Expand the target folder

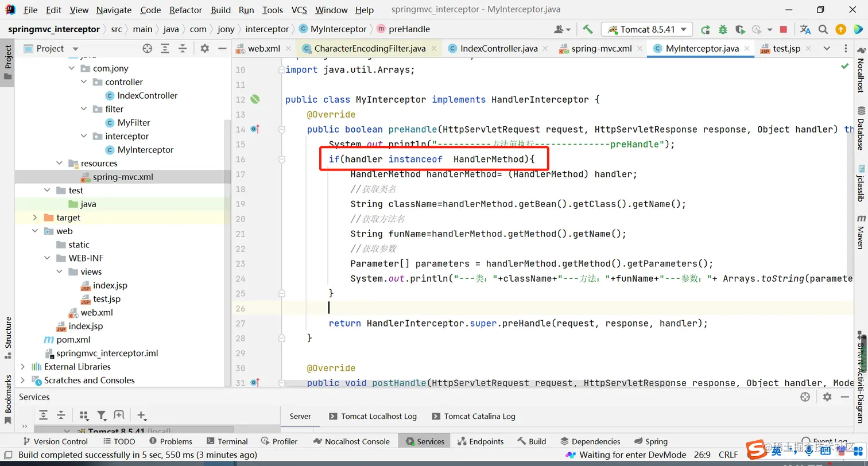pos(35,218)
